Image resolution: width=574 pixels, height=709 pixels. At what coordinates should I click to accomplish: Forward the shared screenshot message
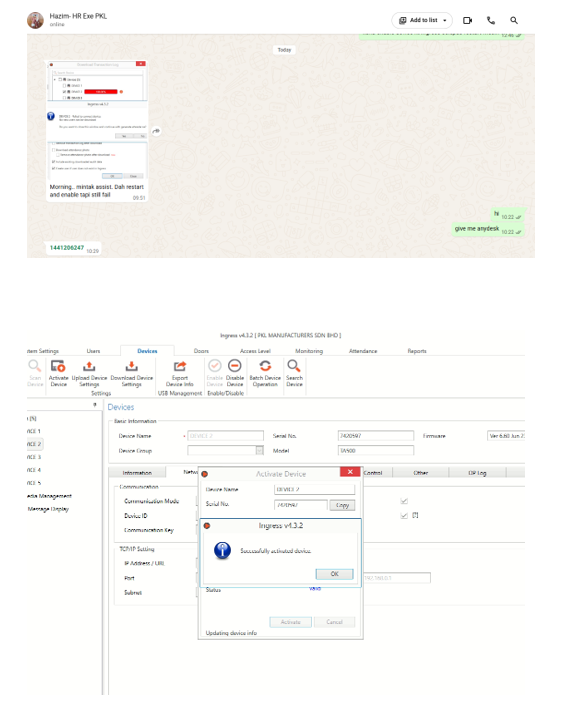tap(156, 131)
